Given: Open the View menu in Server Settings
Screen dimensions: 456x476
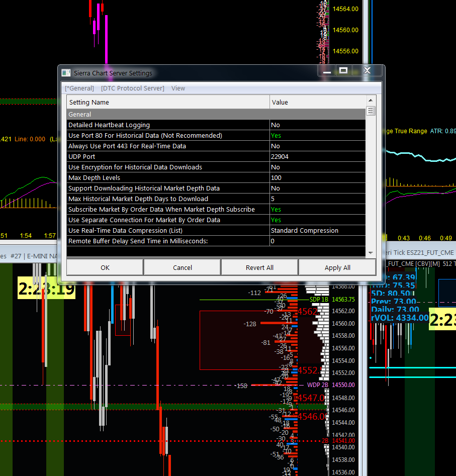Looking at the screenshot, I should tap(178, 88).
